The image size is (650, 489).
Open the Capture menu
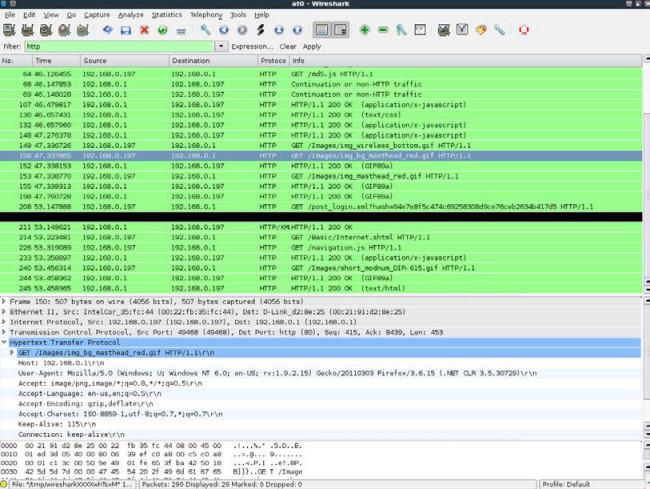(97, 15)
